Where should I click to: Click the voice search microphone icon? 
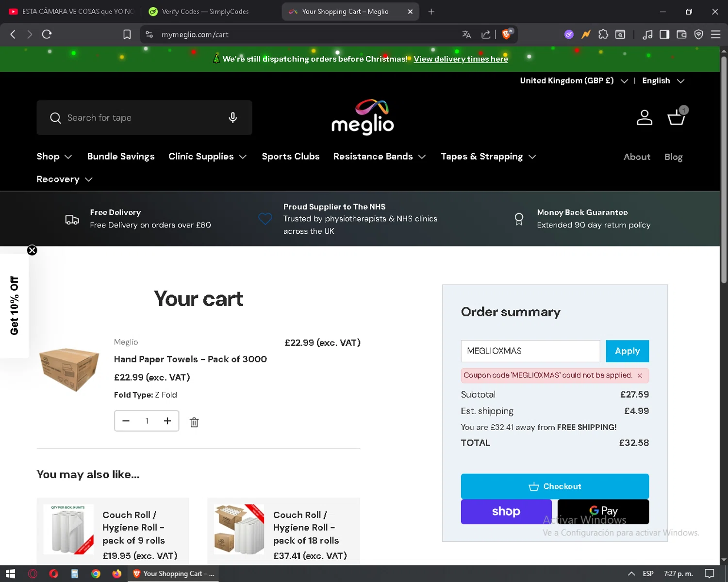233,118
